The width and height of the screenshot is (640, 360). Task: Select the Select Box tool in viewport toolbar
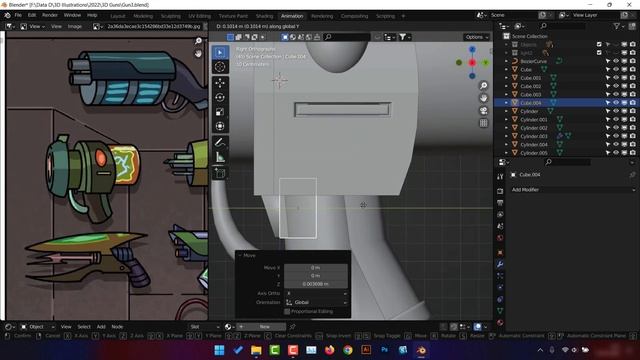point(220,52)
